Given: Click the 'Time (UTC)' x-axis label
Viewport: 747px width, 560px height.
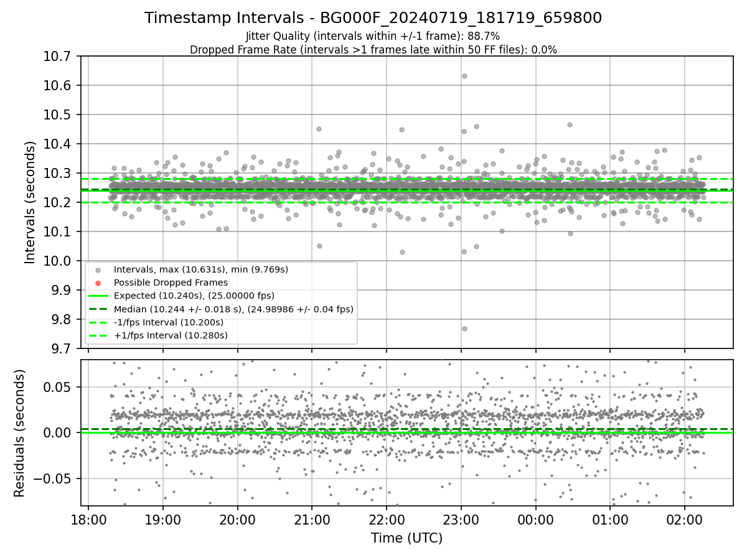Looking at the screenshot, I should tap(406, 538).
